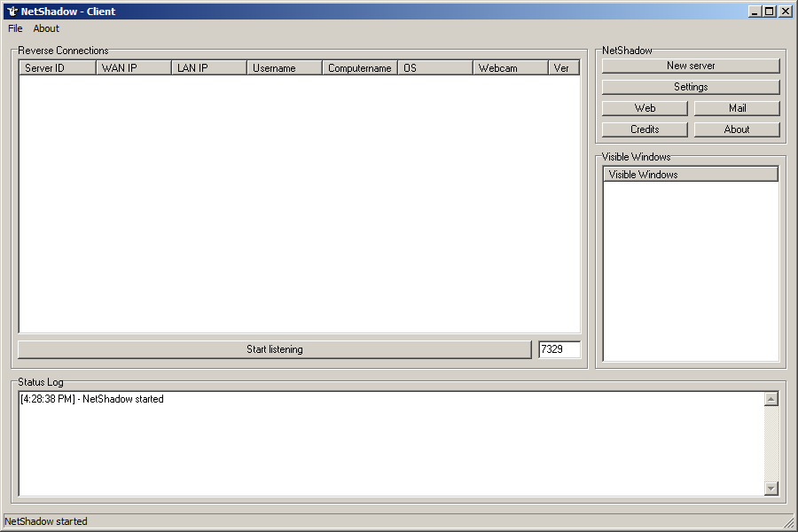
Task: Click the Status Log scroll down arrow
Action: click(771, 489)
